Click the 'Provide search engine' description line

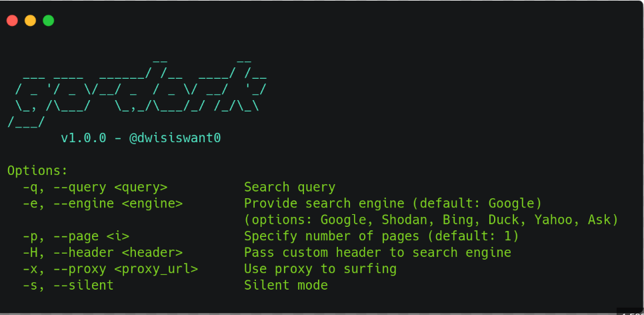tap(393, 204)
